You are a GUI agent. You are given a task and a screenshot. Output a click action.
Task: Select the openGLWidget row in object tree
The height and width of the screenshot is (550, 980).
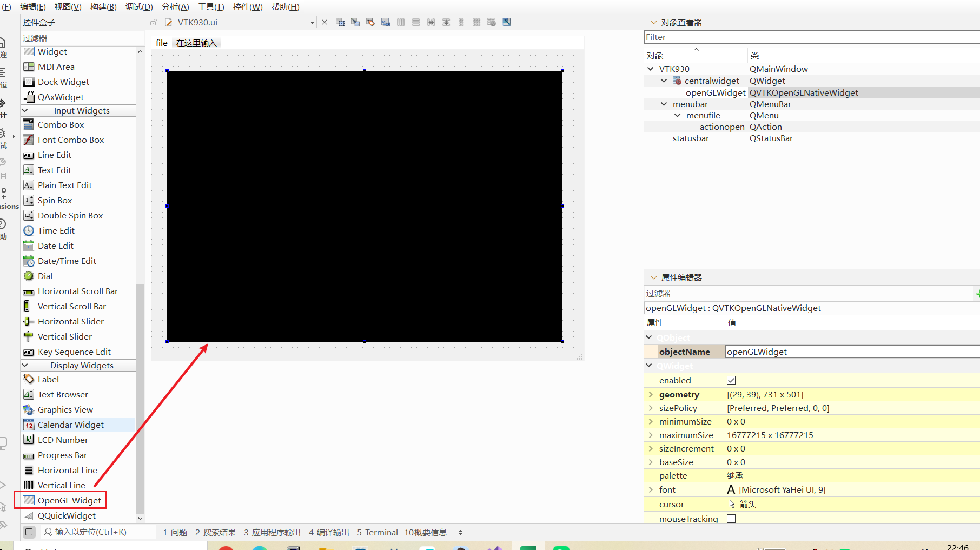click(812, 92)
